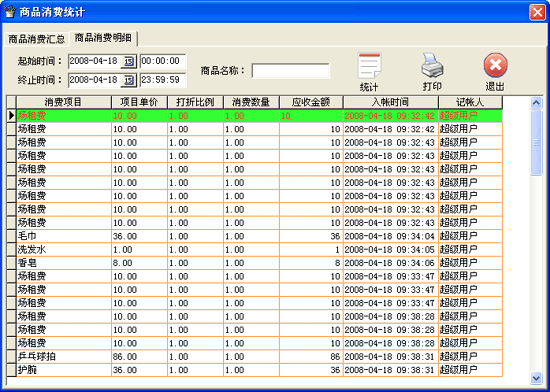Switch to 商品消费汇总 tab

[x=36, y=39]
